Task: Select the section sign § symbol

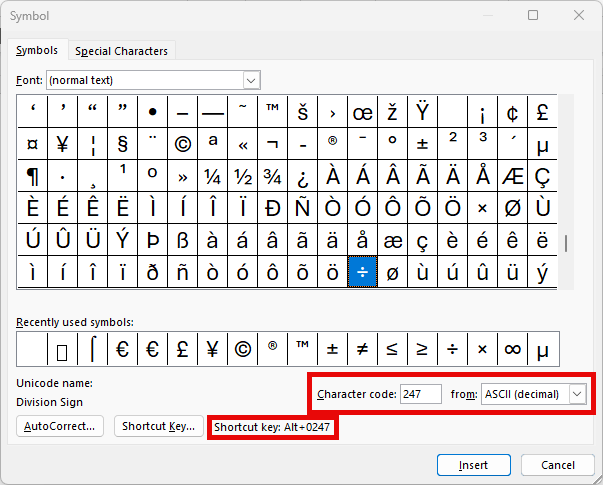Action: (x=122, y=144)
